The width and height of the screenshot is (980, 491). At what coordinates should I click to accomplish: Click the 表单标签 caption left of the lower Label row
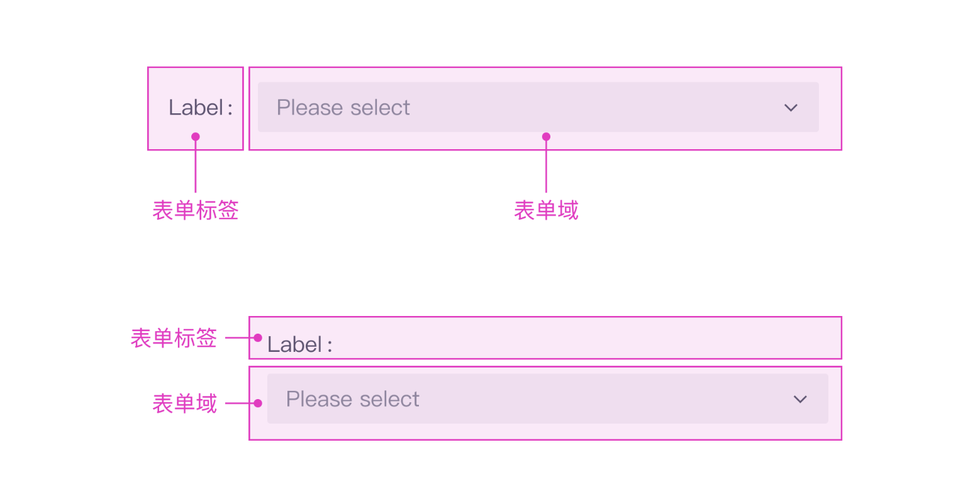(174, 338)
